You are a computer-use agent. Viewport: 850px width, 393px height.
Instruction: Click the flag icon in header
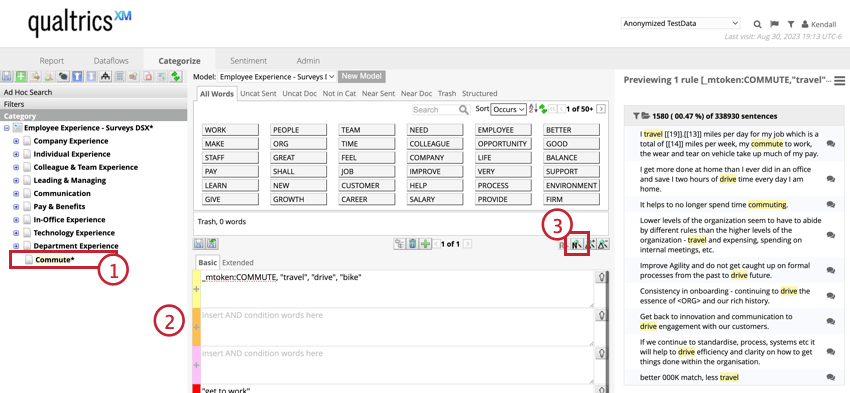tap(774, 24)
